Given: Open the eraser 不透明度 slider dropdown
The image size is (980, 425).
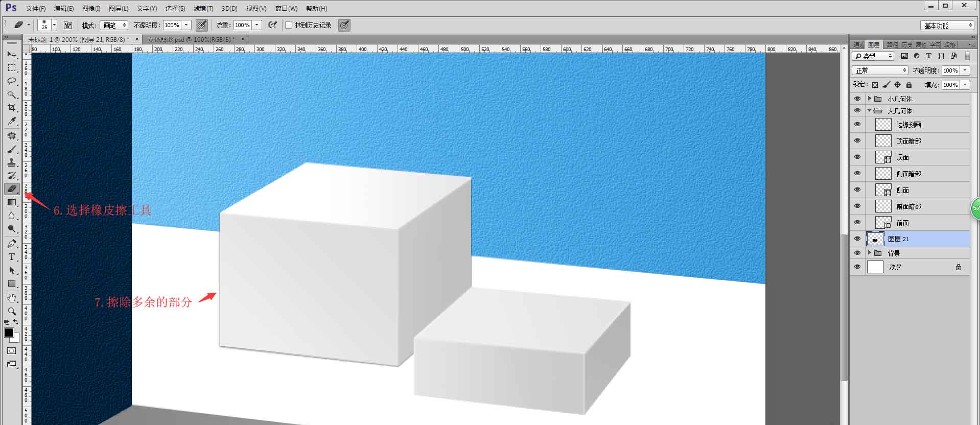Looking at the screenshot, I should [186, 25].
